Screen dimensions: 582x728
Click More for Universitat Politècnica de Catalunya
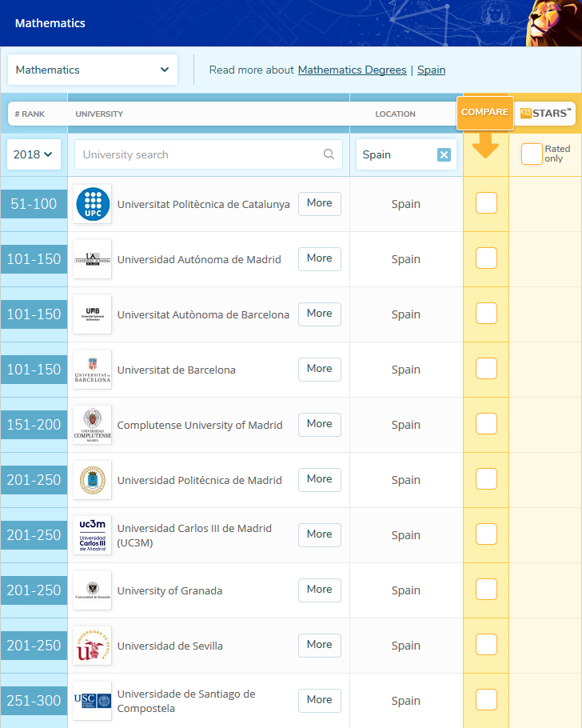tap(320, 204)
